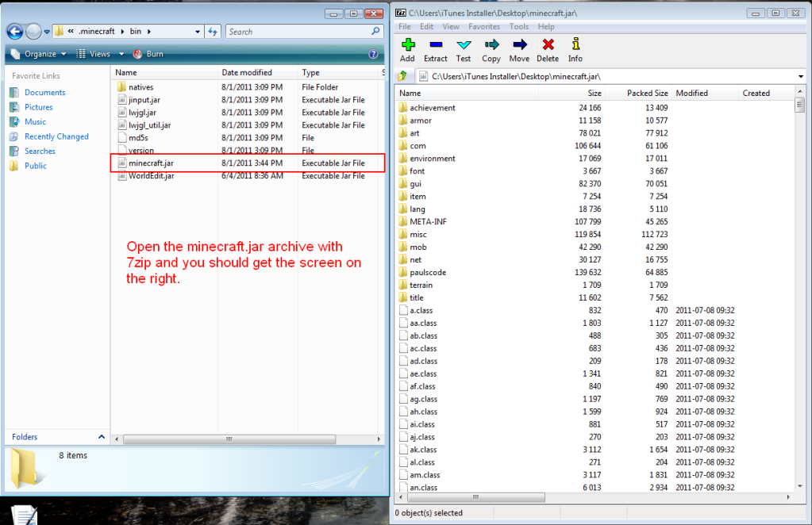812x525 pixels.
Task: Go up one folder level in 7-Zip
Action: [402, 77]
